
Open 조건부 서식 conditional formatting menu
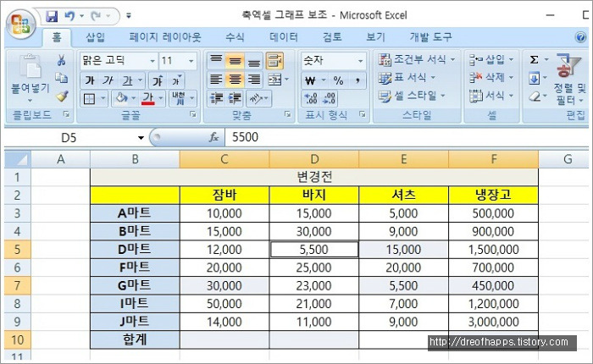(417, 59)
